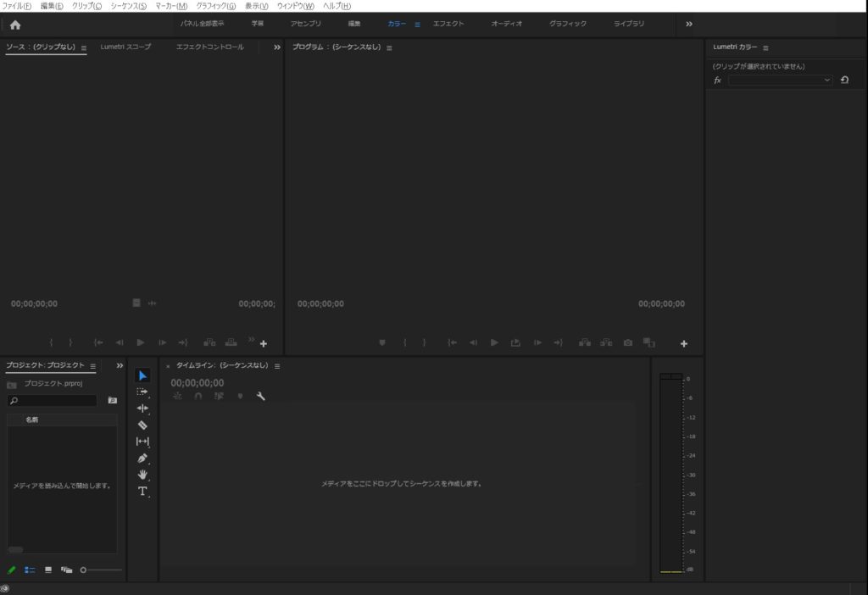
Task: Toggle project writable green pencil icon
Action: click(12, 570)
